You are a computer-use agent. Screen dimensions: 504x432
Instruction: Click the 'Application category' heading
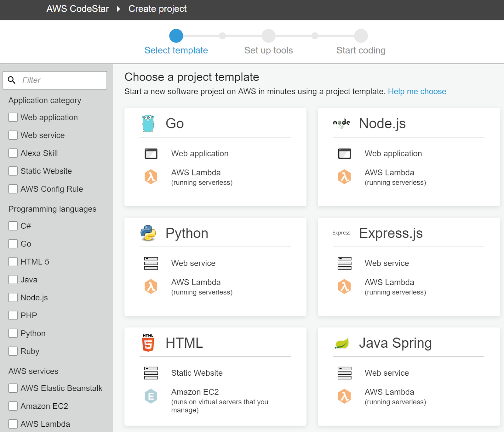click(x=45, y=100)
